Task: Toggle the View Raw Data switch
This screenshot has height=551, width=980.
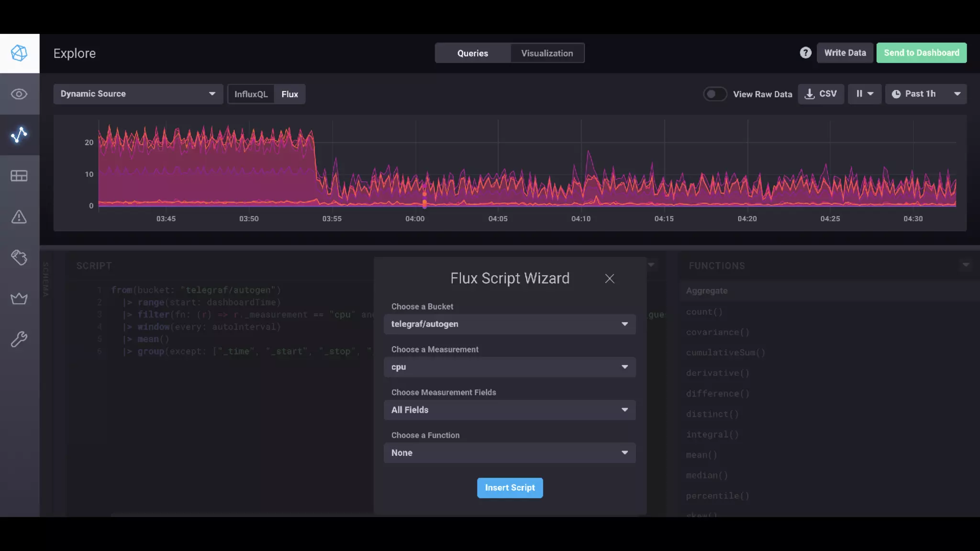Action: click(x=715, y=94)
